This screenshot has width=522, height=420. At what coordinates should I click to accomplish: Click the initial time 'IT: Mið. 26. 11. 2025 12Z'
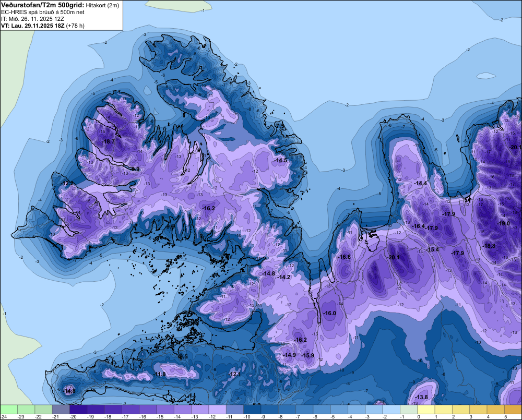[32, 19]
